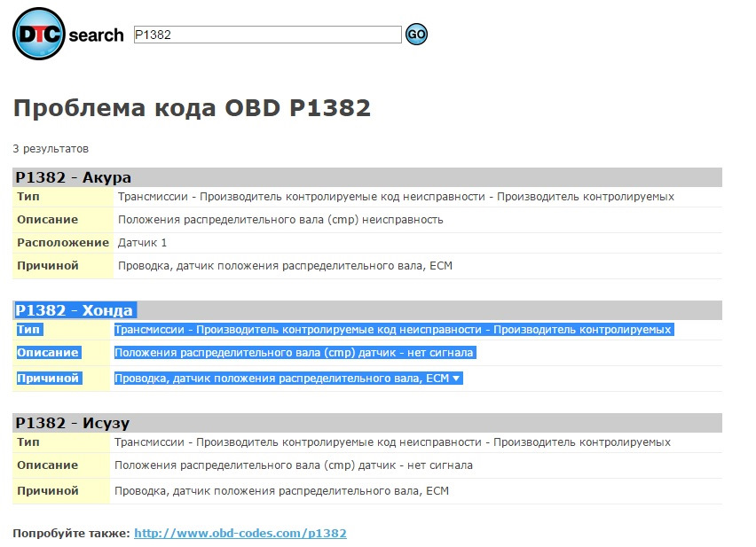This screenshot has height=547, width=756.
Task: Click Акура description ending with "неисправность"
Action: point(280,220)
